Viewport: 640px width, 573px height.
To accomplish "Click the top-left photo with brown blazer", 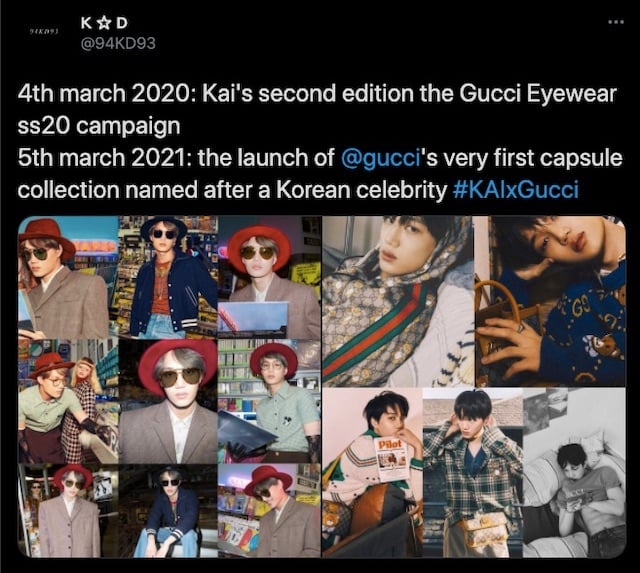I will [x=68, y=278].
